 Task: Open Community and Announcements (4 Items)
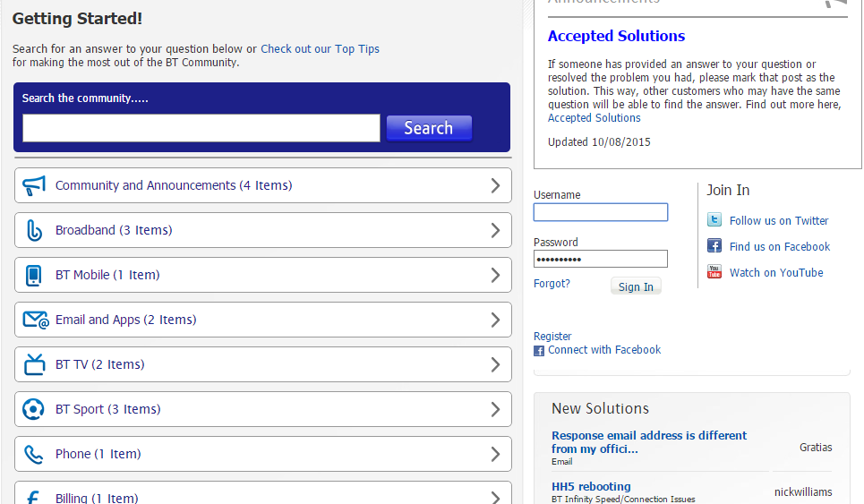click(174, 185)
